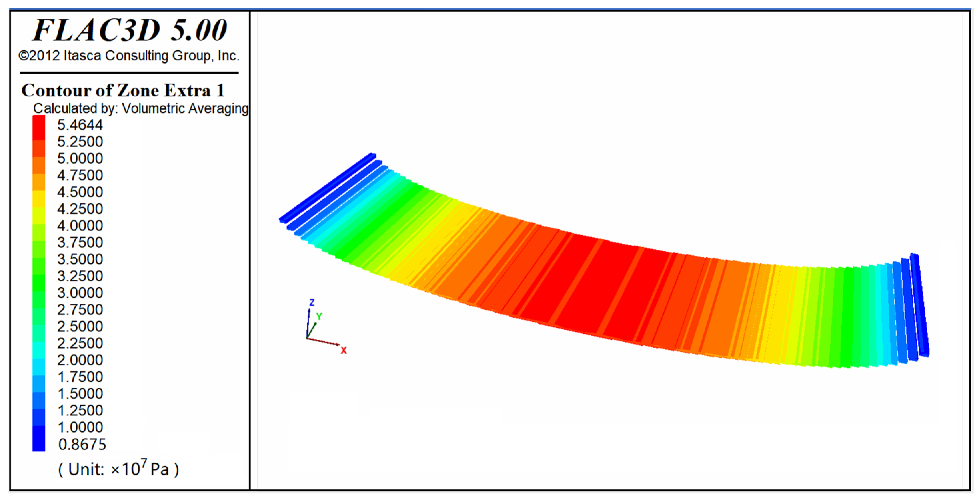Image resolution: width=980 pixels, height=501 pixels.
Task: Click legend value 1.5000
Action: click(x=80, y=393)
